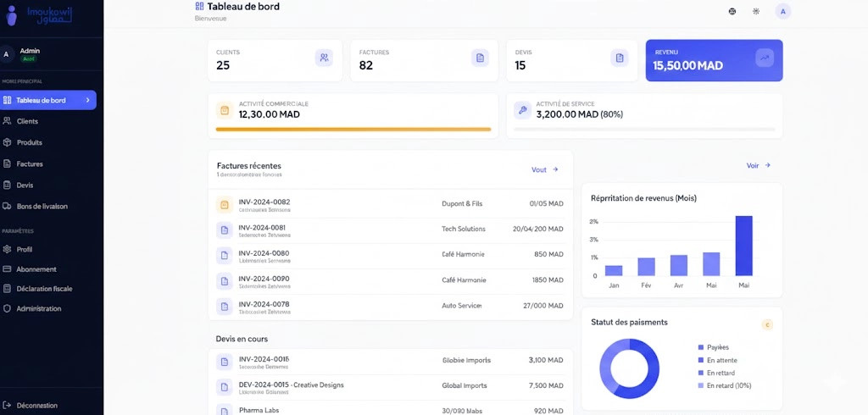Click the Factures card document icon

click(x=480, y=58)
